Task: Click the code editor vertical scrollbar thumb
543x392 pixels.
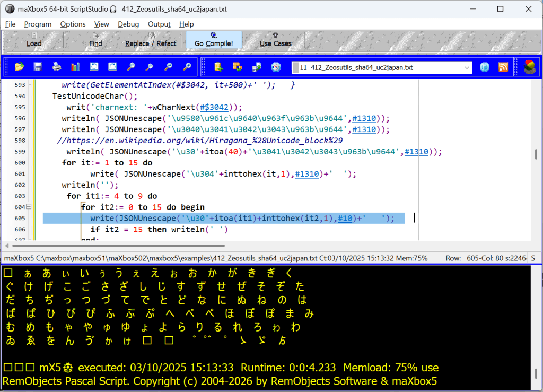Action: pyautogui.click(x=537, y=153)
